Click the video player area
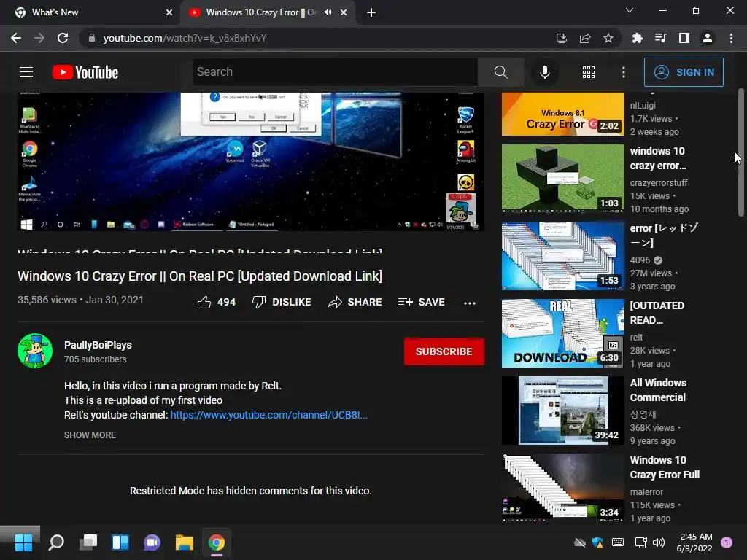 pos(251,161)
